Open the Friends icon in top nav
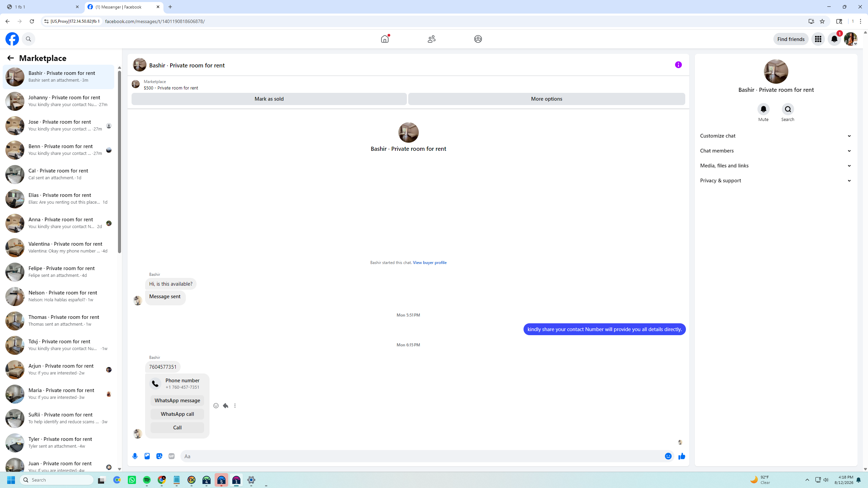The height and width of the screenshot is (488, 868). point(431,39)
